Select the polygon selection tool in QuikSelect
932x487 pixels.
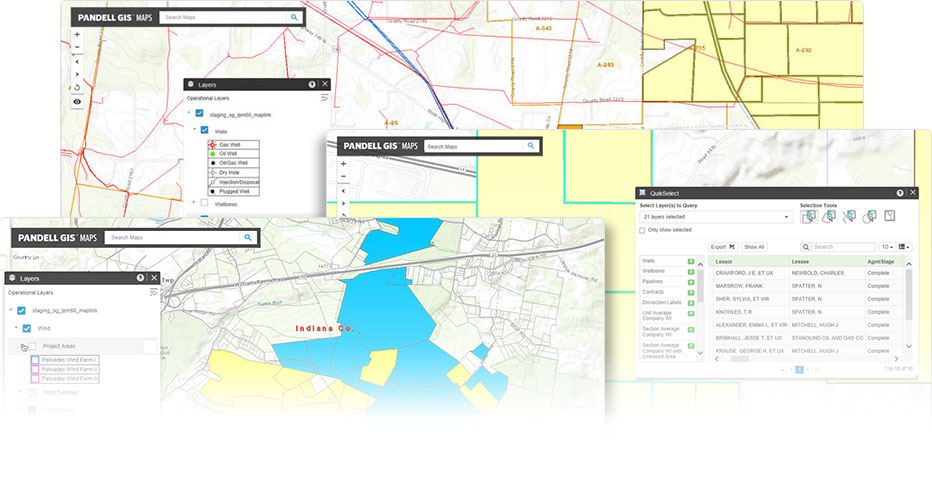tap(829, 216)
